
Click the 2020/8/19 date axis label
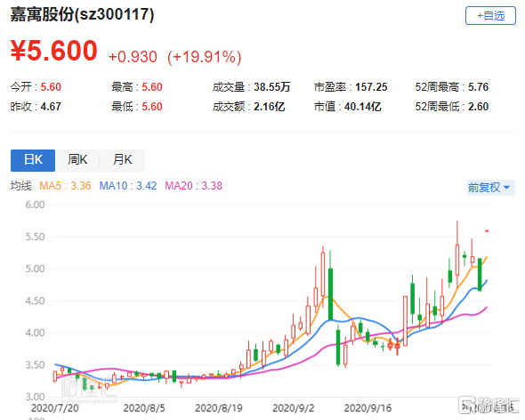point(219,408)
